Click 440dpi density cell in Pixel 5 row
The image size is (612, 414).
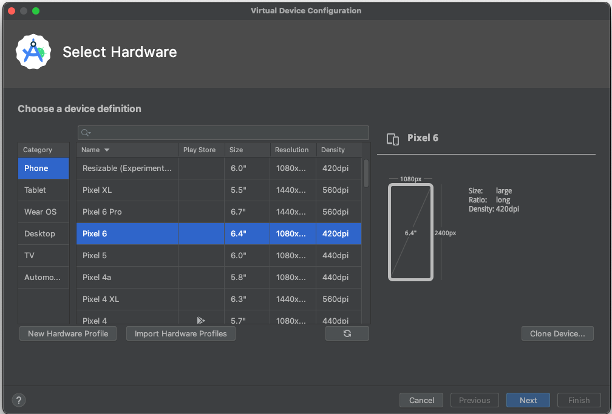339,256
